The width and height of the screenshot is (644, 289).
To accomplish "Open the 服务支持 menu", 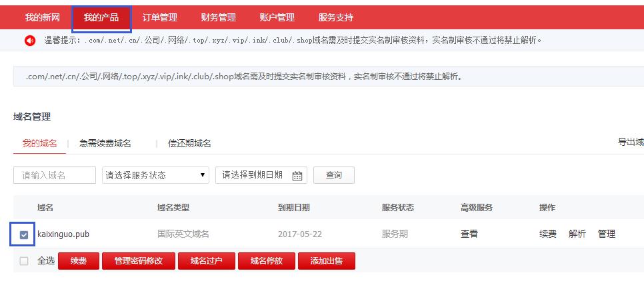I will point(336,18).
